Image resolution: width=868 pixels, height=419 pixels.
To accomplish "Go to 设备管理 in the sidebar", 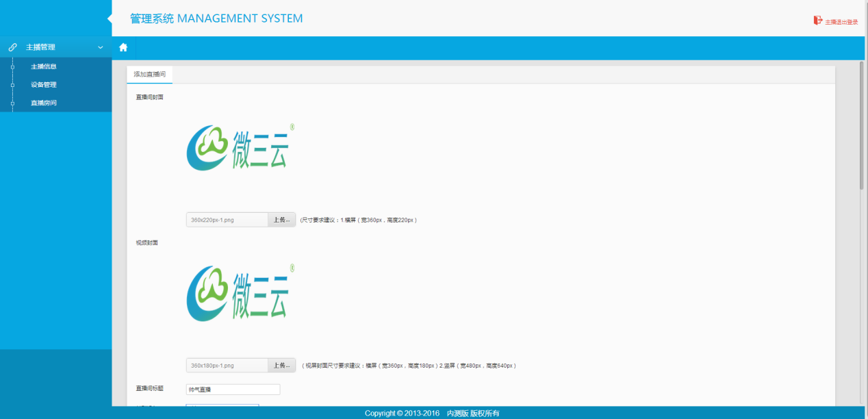I will [43, 85].
